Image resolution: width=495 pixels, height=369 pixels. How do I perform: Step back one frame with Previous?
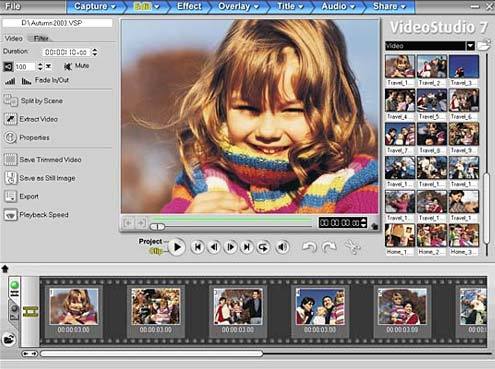pyautogui.click(x=214, y=247)
